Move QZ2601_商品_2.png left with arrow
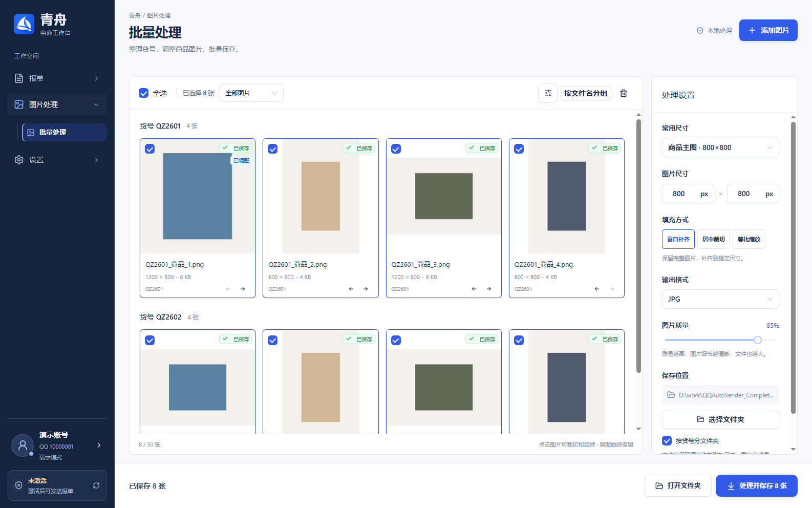Viewport: 812px width, 508px height. click(x=351, y=289)
